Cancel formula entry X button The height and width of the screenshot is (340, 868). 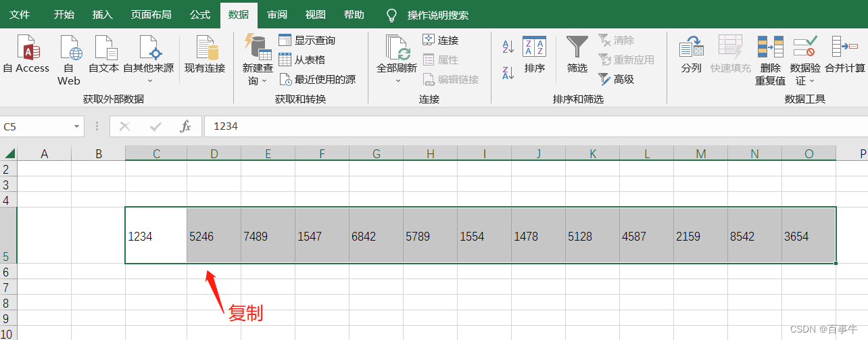[124, 126]
